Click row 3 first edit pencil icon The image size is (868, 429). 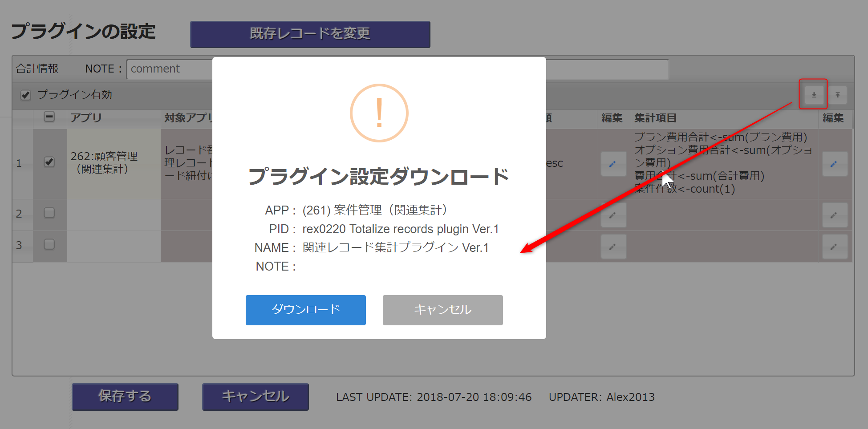[x=613, y=247]
